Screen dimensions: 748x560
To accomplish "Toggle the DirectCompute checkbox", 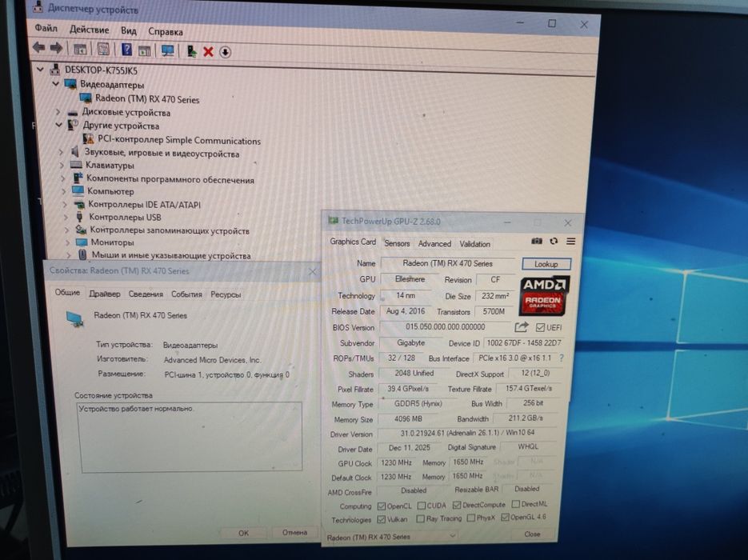I will (457, 505).
